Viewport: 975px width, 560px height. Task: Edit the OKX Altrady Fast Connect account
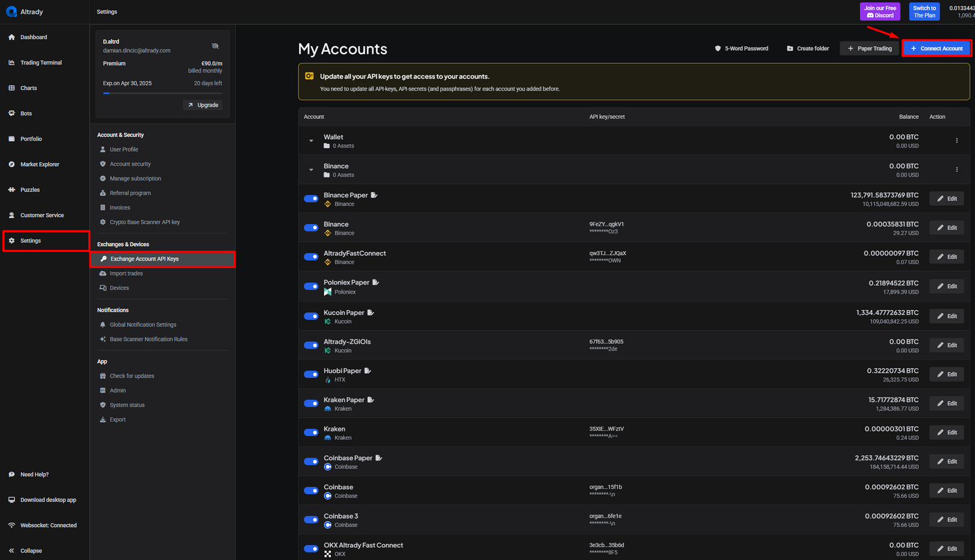[x=946, y=549]
